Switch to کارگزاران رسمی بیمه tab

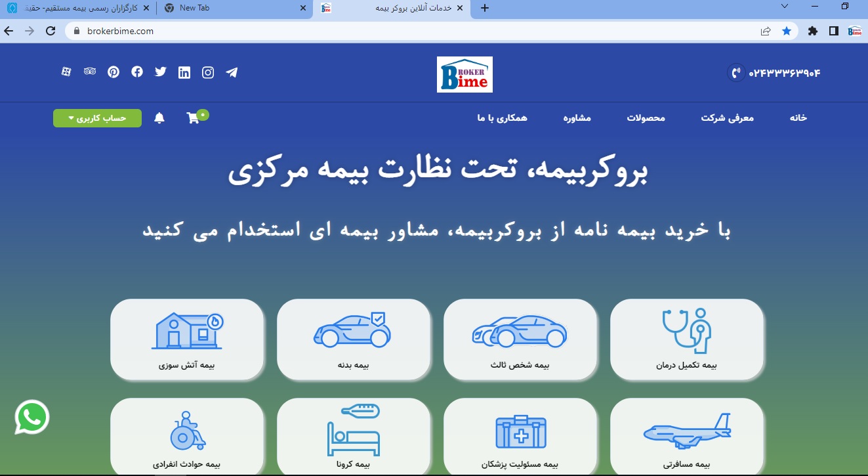click(x=77, y=8)
